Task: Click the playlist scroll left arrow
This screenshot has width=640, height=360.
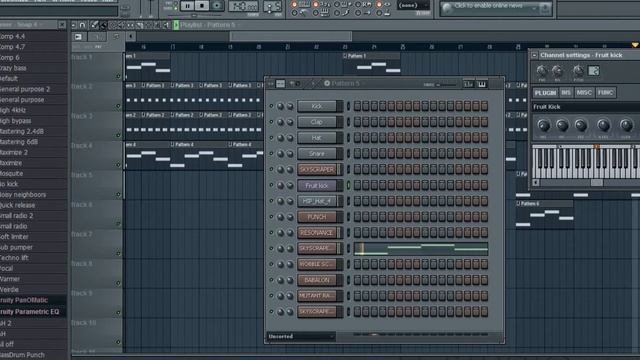Action: [x=130, y=37]
